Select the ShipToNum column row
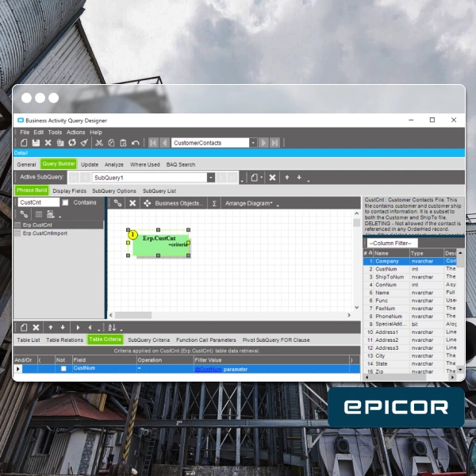 pos(409,277)
